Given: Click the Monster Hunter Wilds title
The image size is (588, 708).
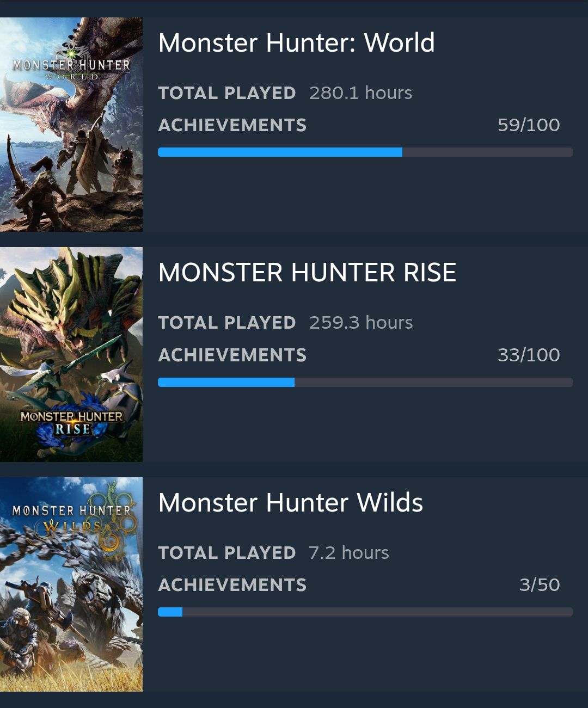Looking at the screenshot, I should pos(291,503).
